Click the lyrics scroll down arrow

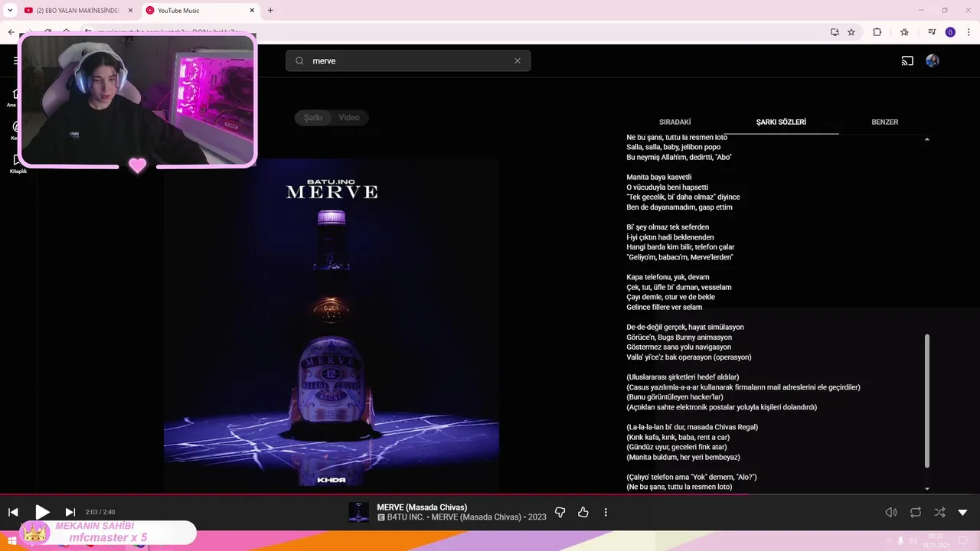[x=927, y=488]
